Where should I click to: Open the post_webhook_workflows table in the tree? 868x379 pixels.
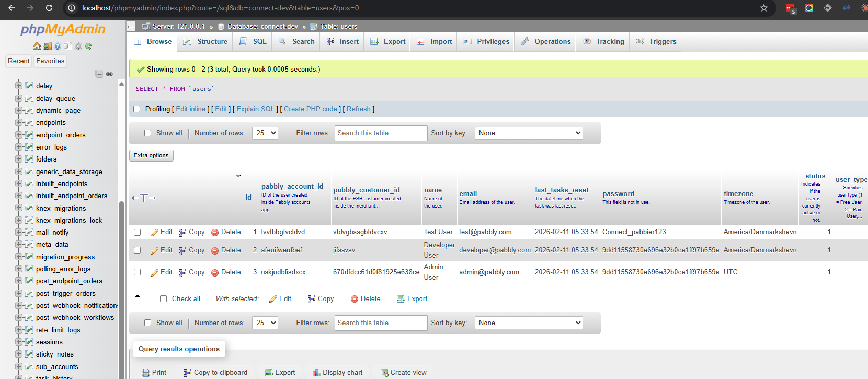click(x=75, y=318)
